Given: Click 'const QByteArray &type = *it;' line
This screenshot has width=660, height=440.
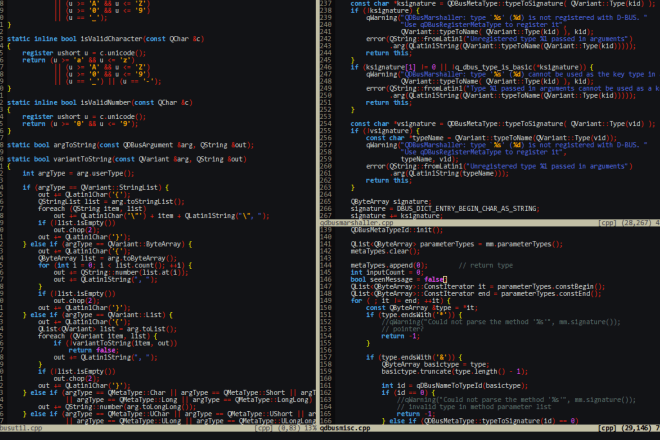Looking at the screenshot, I should [422, 307].
